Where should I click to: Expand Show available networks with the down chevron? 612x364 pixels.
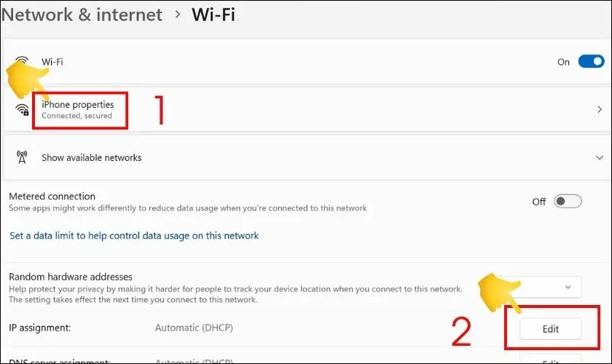pyautogui.click(x=599, y=158)
